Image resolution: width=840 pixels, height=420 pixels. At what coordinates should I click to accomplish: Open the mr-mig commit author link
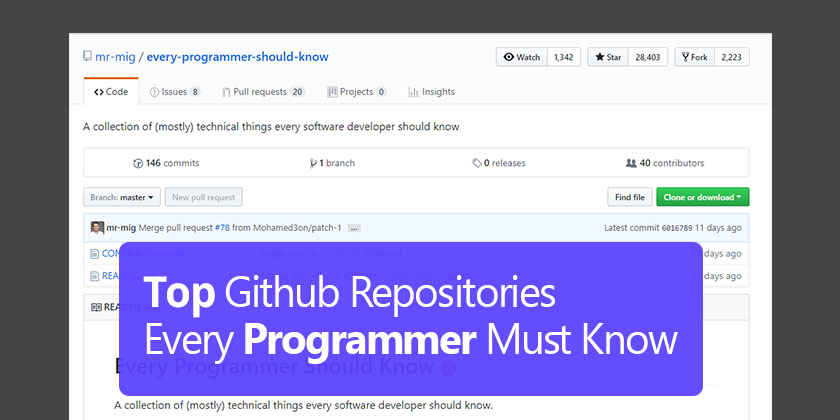tap(121, 228)
